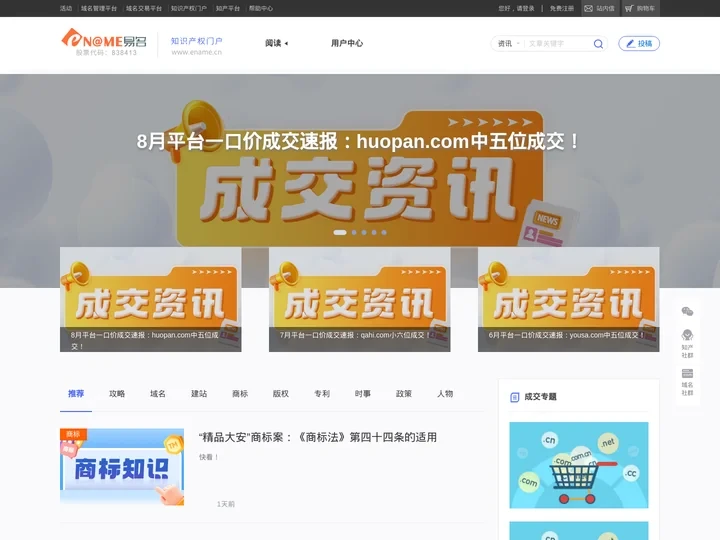Screen dimensions: 720x540
Task: Focus the 文章关键字 search field
Action: click(558, 44)
